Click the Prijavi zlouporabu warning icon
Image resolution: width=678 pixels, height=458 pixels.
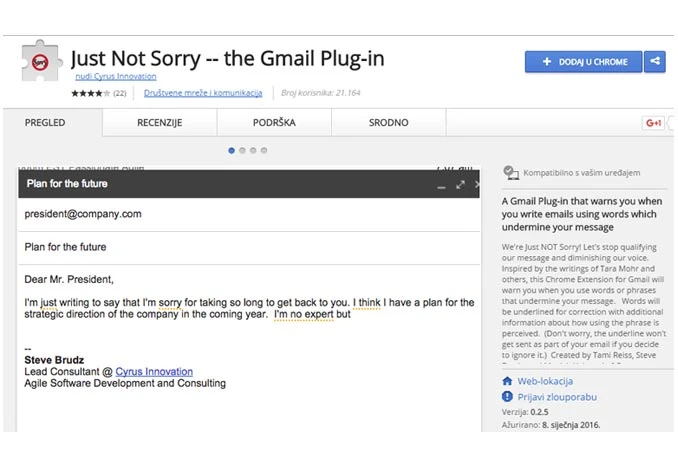click(x=507, y=397)
